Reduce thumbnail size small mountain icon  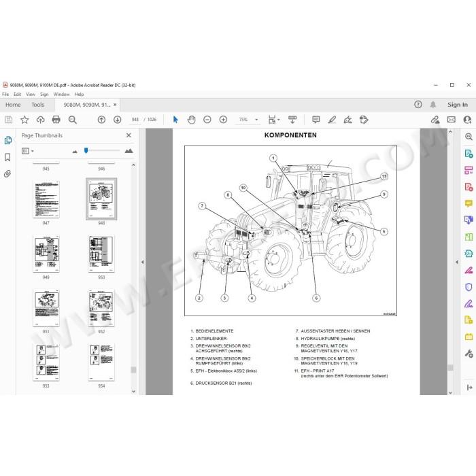click(x=75, y=151)
